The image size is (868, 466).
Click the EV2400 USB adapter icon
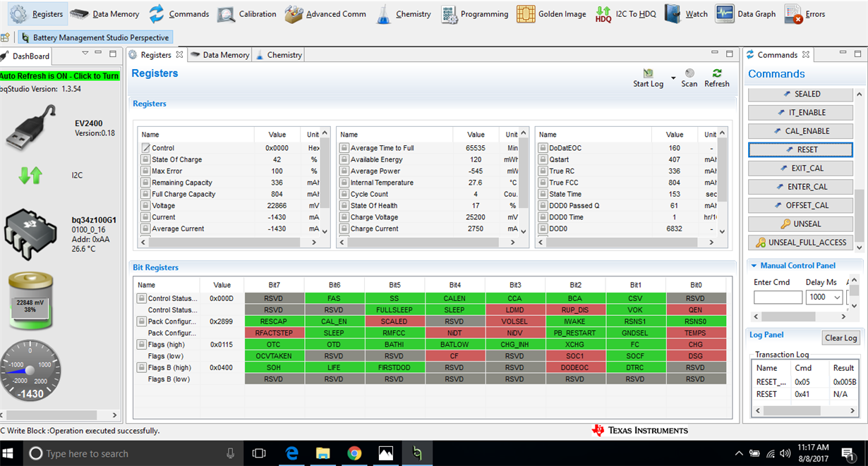[x=31, y=128]
